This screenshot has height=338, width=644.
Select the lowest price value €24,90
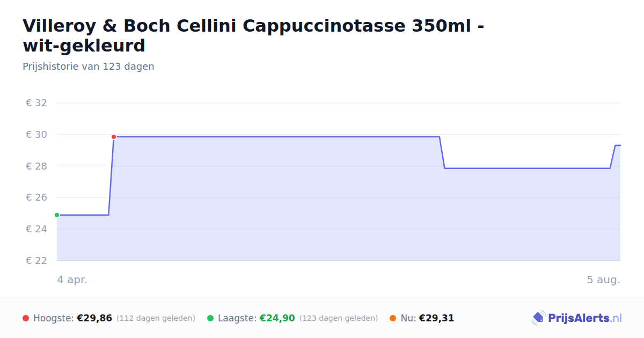(x=277, y=318)
